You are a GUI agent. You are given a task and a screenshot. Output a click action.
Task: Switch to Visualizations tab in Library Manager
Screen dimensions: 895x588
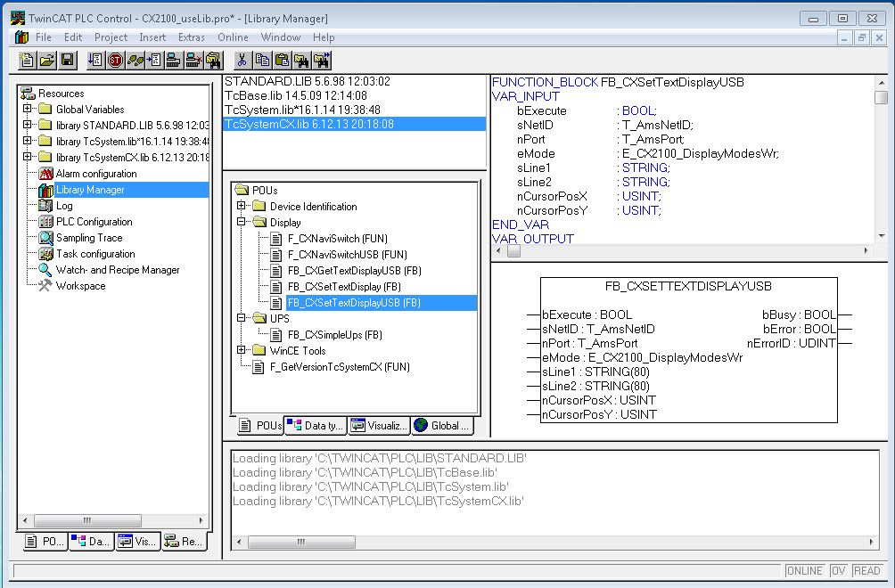[x=379, y=426]
